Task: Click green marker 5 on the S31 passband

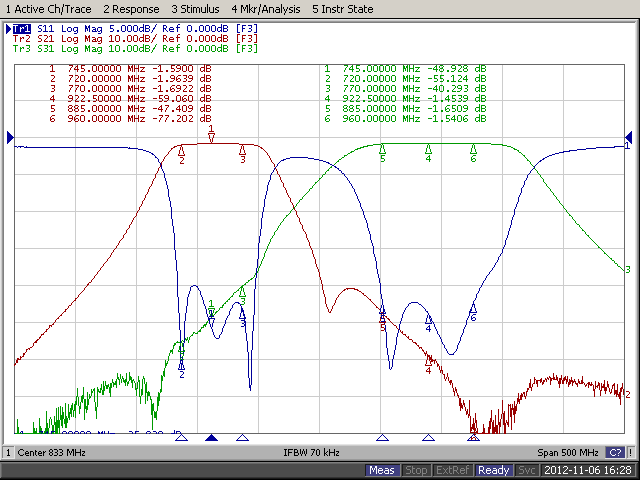Action: [382, 153]
